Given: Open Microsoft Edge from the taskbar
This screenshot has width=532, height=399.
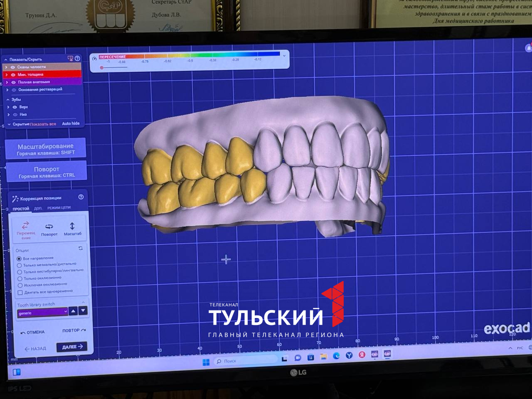Looking at the screenshot, I should pyautogui.click(x=336, y=356).
